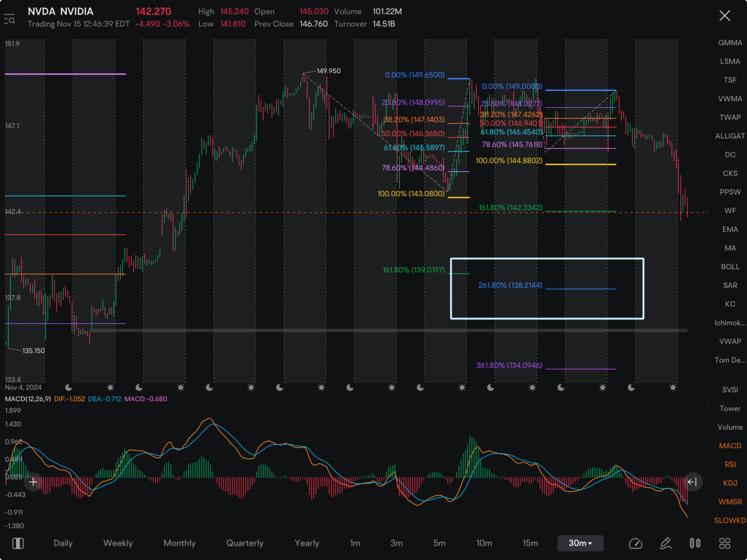This screenshot has height=560, width=747.
Task: Jump to latest candle arrow button
Action: tap(692, 482)
